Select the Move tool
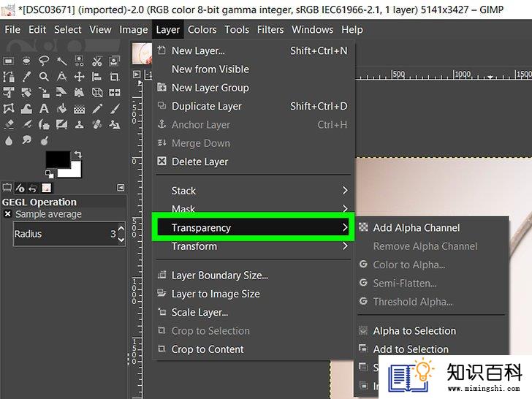 point(79,77)
